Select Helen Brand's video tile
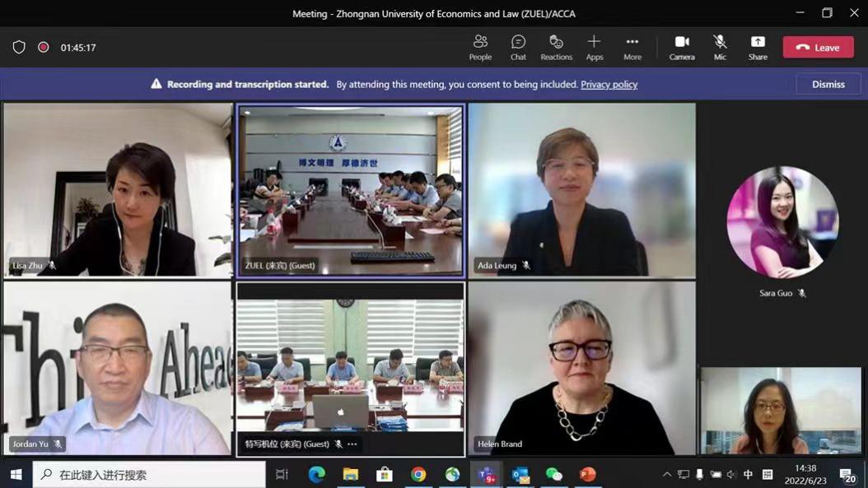This screenshot has height=488, width=868. pyautogui.click(x=581, y=368)
